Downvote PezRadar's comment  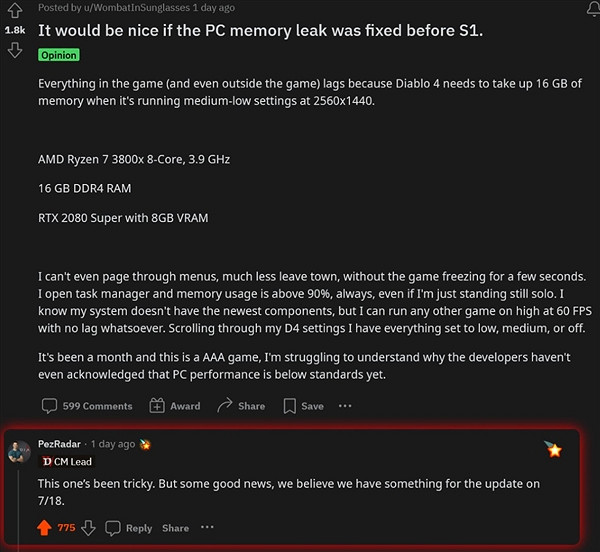88,528
